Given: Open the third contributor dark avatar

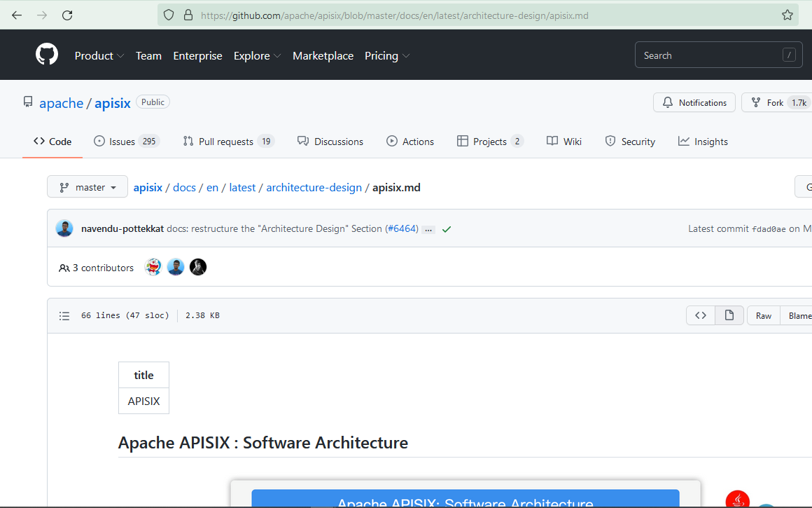Looking at the screenshot, I should (198, 267).
